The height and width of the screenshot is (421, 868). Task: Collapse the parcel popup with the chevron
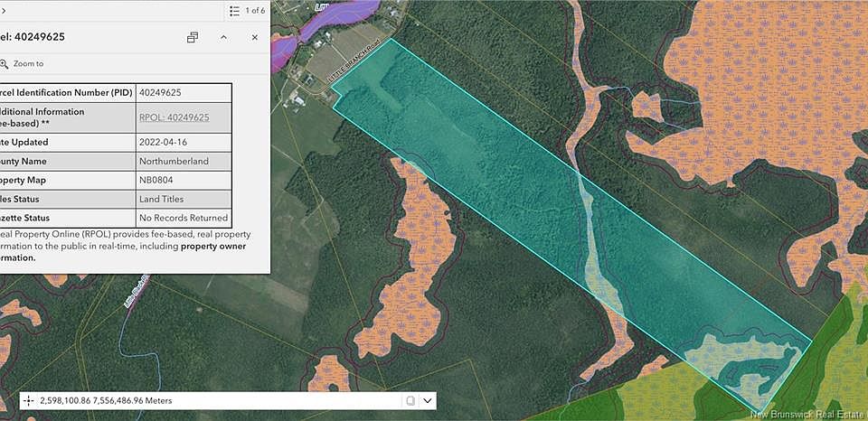tap(223, 37)
